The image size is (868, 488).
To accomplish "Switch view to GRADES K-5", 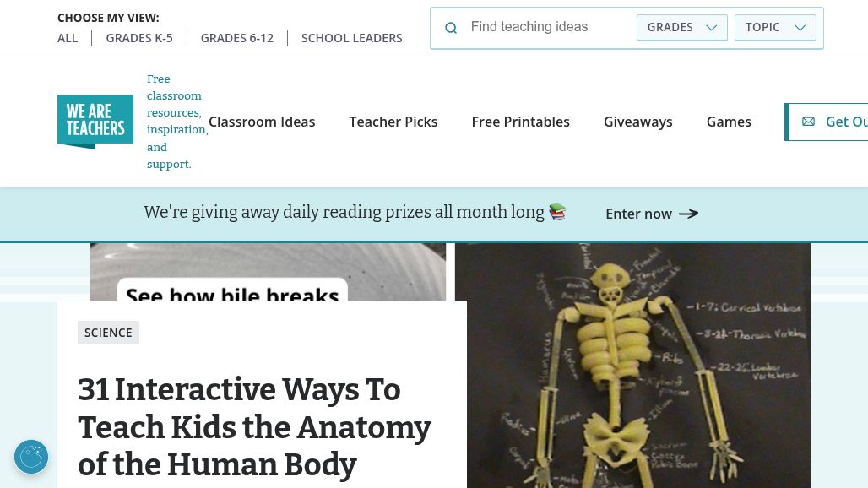I will pyautogui.click(x=139, y=38).
